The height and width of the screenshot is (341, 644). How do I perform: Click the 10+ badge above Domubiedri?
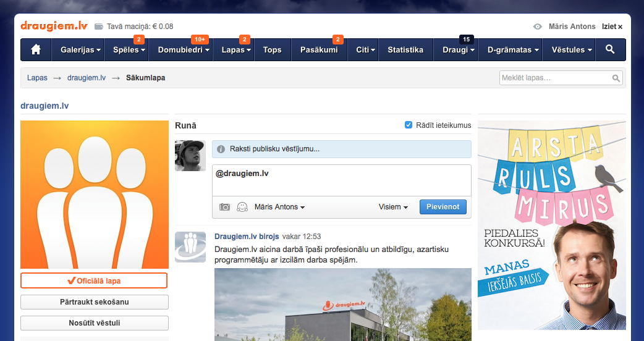tap(200, 40)
